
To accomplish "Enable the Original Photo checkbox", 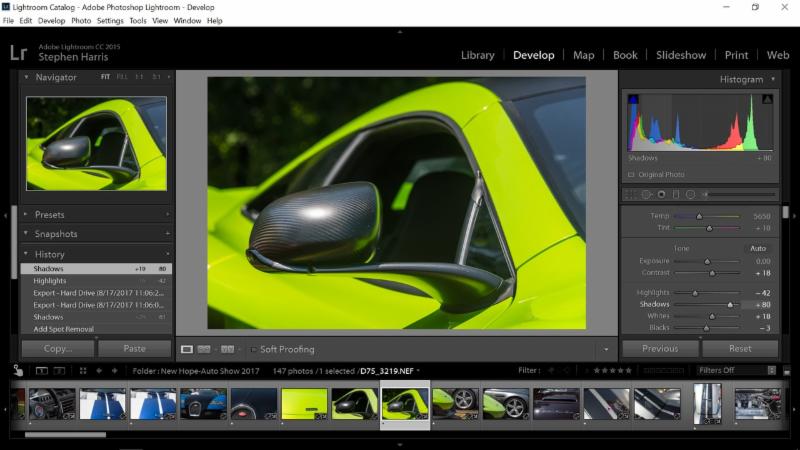I will (x=631, y=174).
